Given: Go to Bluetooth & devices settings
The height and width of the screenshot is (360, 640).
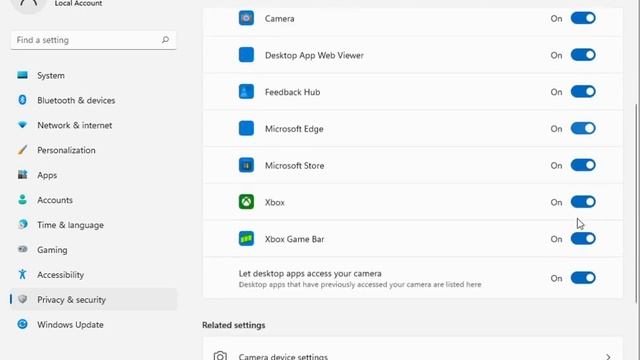Looking at the screenshot, I should tap(94, 100).
